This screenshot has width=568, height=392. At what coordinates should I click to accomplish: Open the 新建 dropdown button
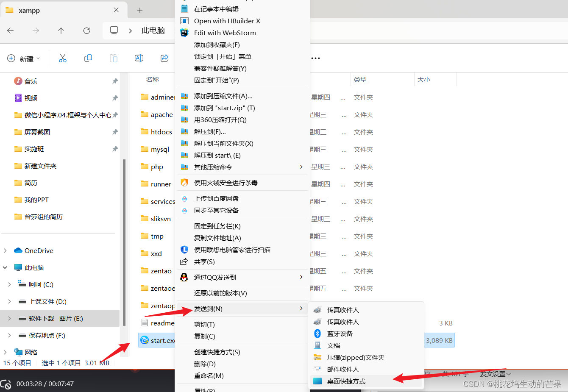tap(24, 58)
